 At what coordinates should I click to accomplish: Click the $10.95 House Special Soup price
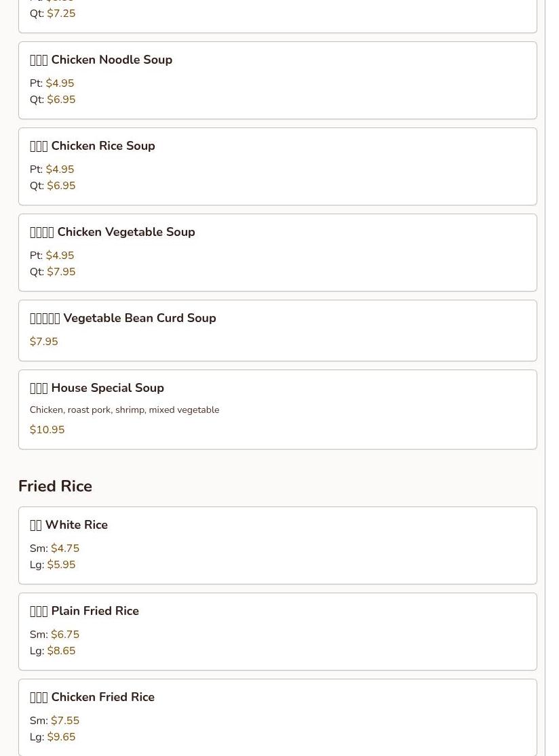47,430
